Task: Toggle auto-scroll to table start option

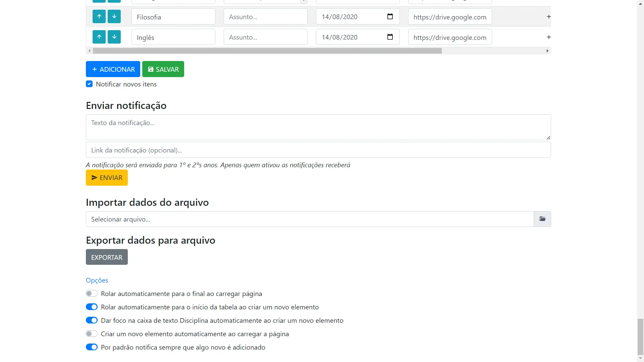Action: coord(92,307)
